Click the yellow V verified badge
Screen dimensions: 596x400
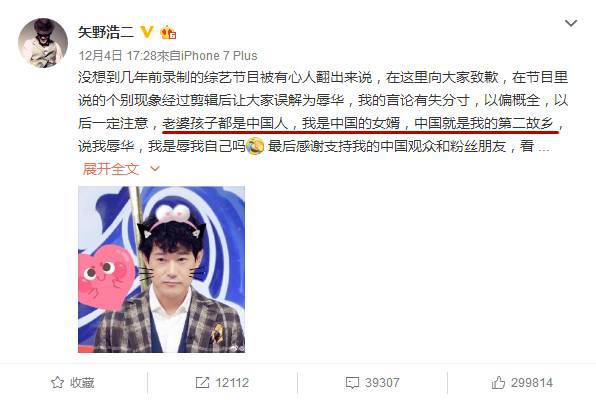click(147, 32)
